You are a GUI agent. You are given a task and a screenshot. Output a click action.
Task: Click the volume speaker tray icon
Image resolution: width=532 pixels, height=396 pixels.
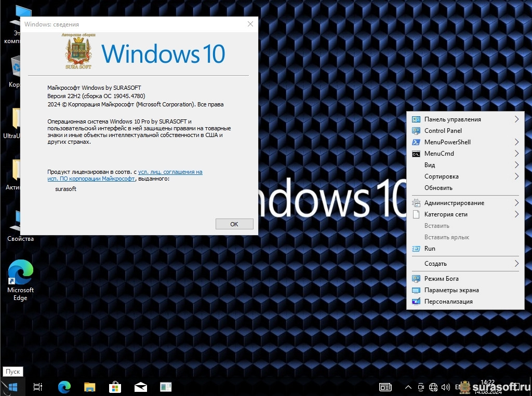445,387
